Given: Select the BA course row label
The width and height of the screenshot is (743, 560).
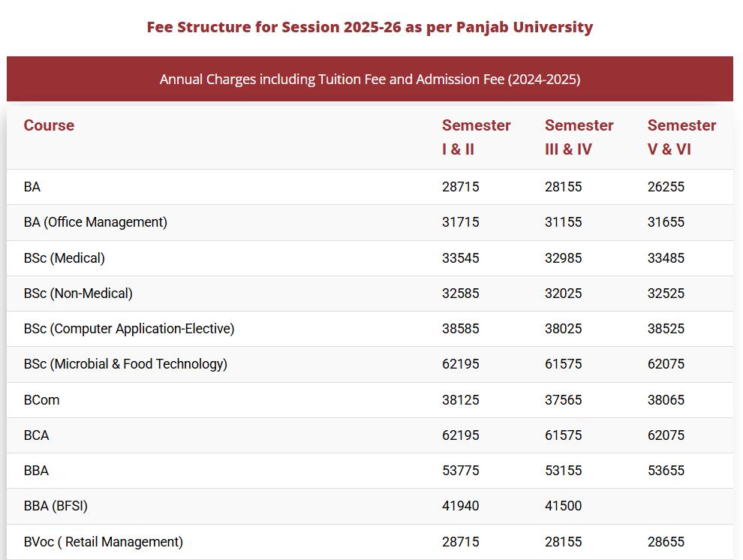Looking at the screenshot, I should point(32,187).
